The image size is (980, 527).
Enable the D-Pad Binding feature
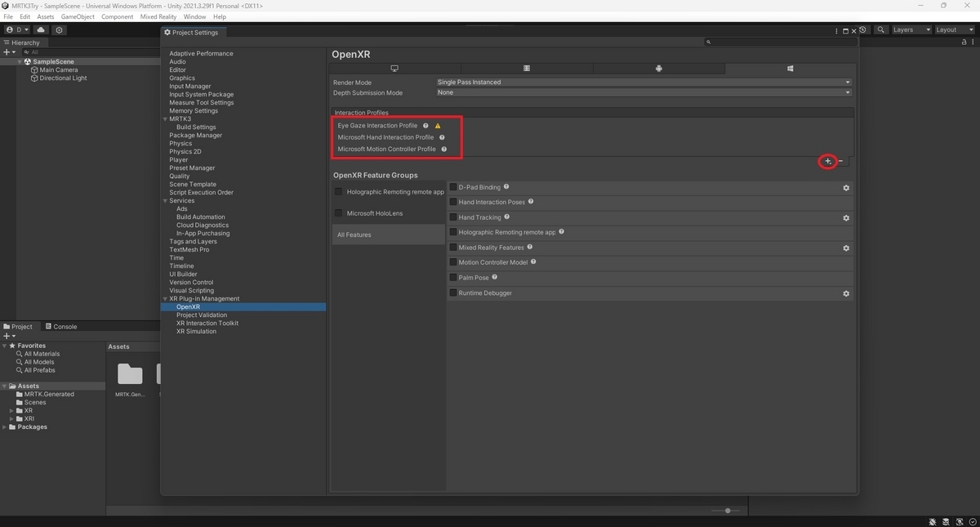coord(453,187)
